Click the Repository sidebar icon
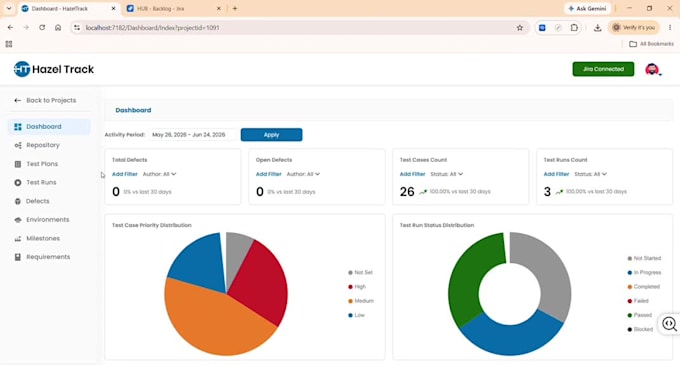This screenshot has height=365, width=680. 18,145
